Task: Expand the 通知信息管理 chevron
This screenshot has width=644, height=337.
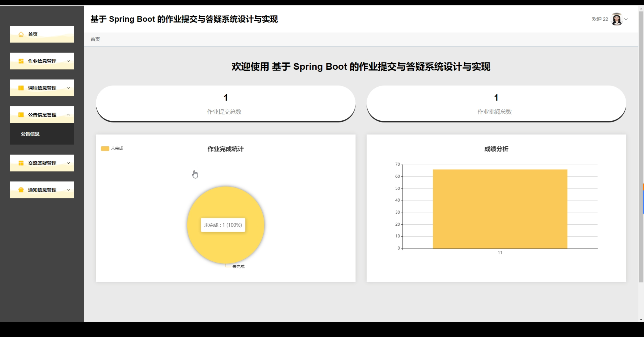Action: pyautogui.click(x=68, y=190)
